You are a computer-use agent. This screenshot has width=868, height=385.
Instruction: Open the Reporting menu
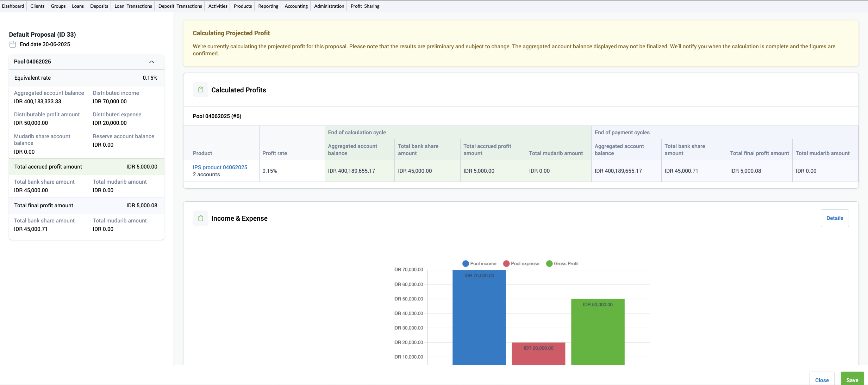pos(268,6)
